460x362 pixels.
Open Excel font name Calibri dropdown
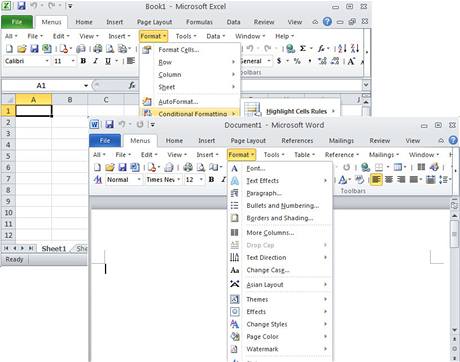[47, 61]
